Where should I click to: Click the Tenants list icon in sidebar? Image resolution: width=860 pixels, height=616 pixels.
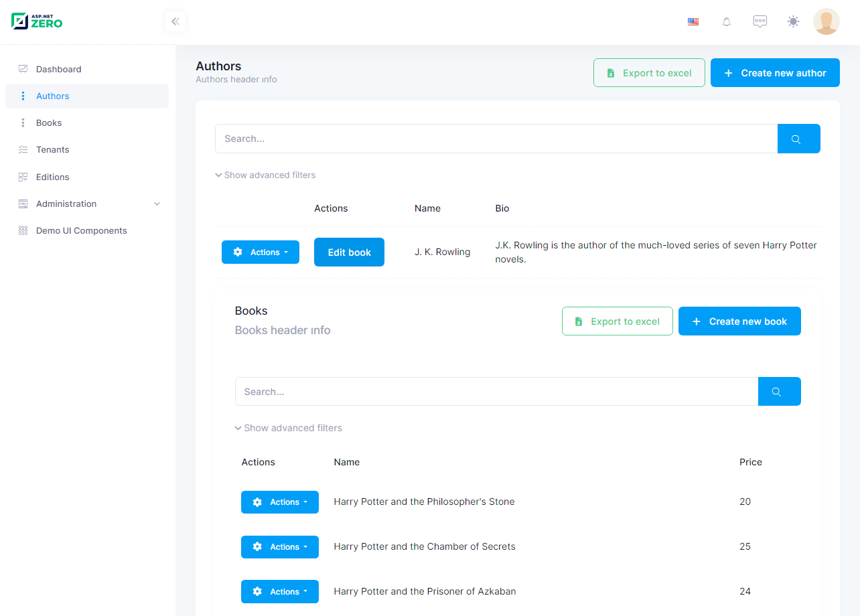click(23, 149)
